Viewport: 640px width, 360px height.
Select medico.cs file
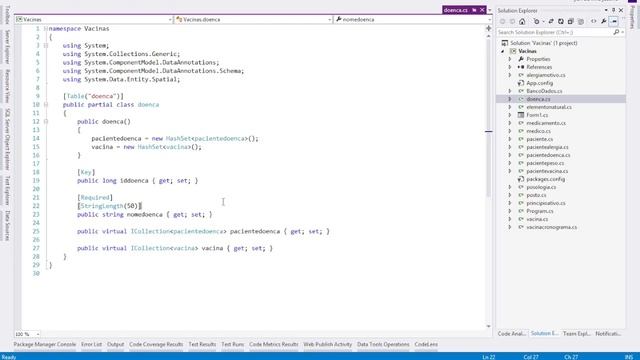click(x=538, y=131)
